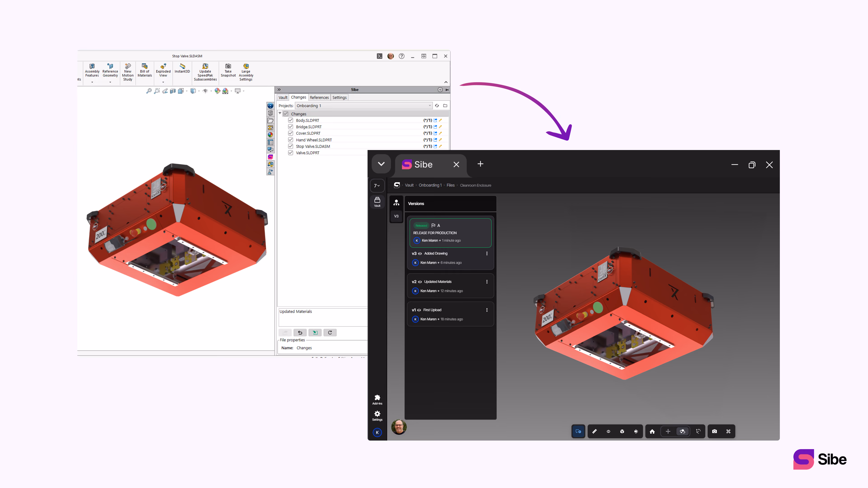This screenshot has height=488, width=868.
Task: Select the measure ruler tool in viewer toolbar
Action: (x=595, y=432)
